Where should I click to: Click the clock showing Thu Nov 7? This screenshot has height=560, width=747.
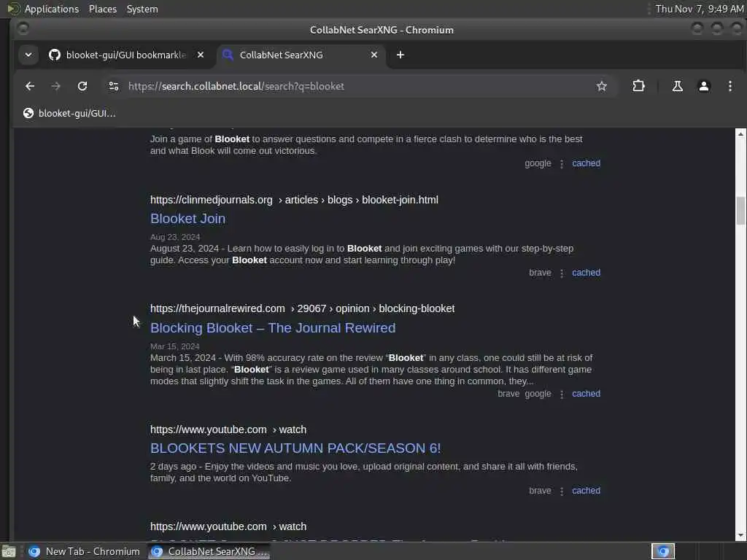(699, 9)
